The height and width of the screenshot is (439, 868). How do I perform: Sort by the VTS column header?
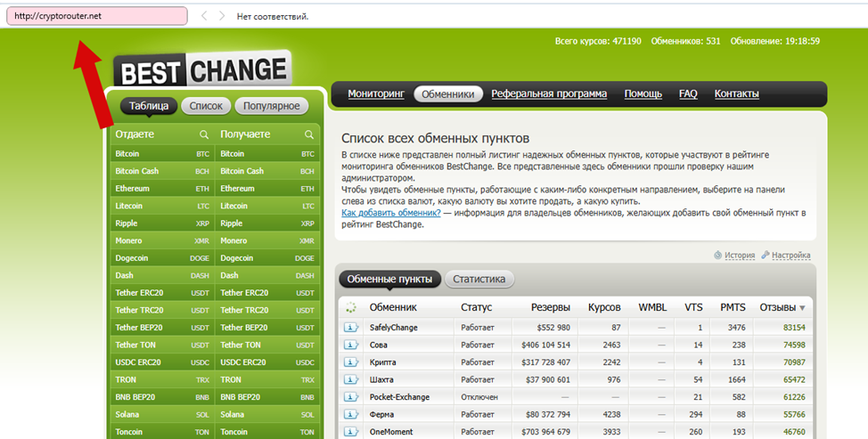tap(693, 307)
